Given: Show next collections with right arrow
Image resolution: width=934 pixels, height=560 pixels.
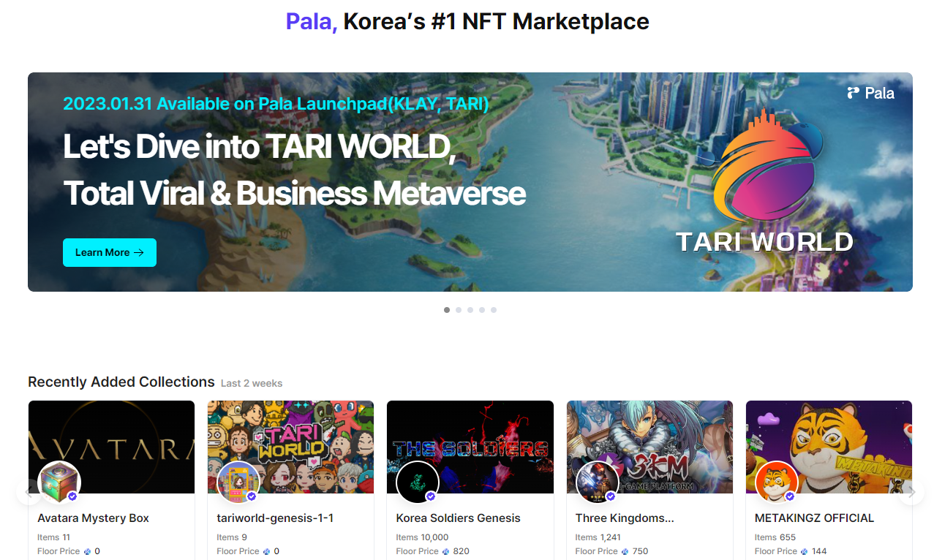Looking at the screenshot, I should (x=911, y=492).
